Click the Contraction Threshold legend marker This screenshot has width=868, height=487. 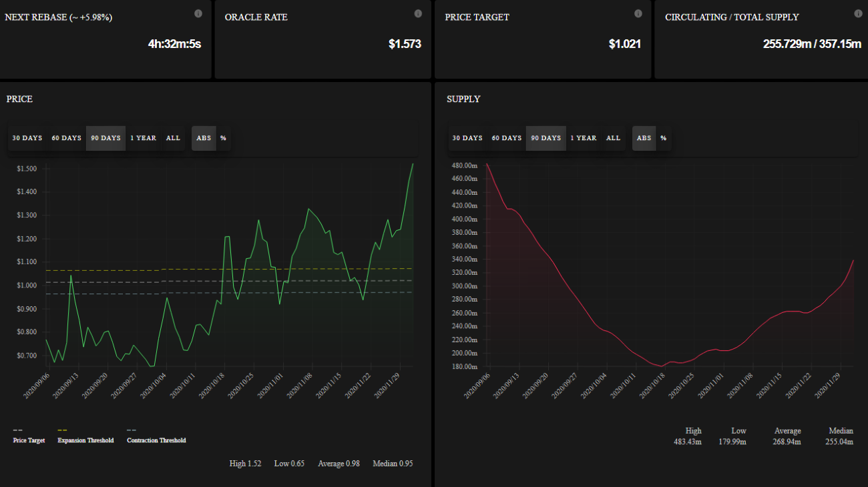click(132, 430)
